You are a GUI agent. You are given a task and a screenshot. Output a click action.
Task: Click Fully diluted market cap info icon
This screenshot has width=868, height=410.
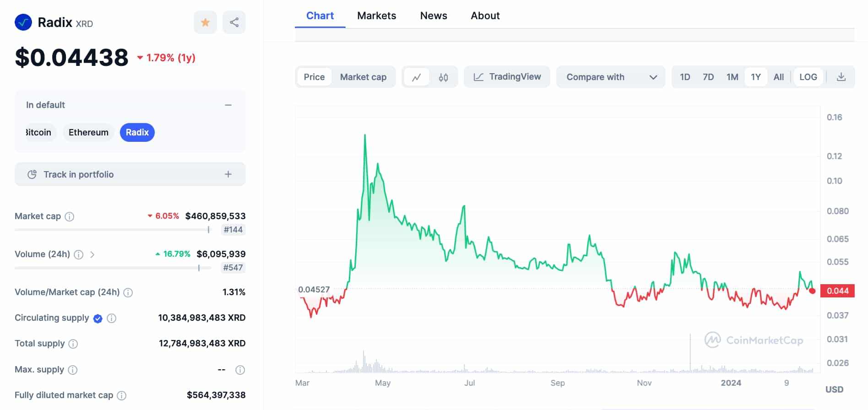122,395
